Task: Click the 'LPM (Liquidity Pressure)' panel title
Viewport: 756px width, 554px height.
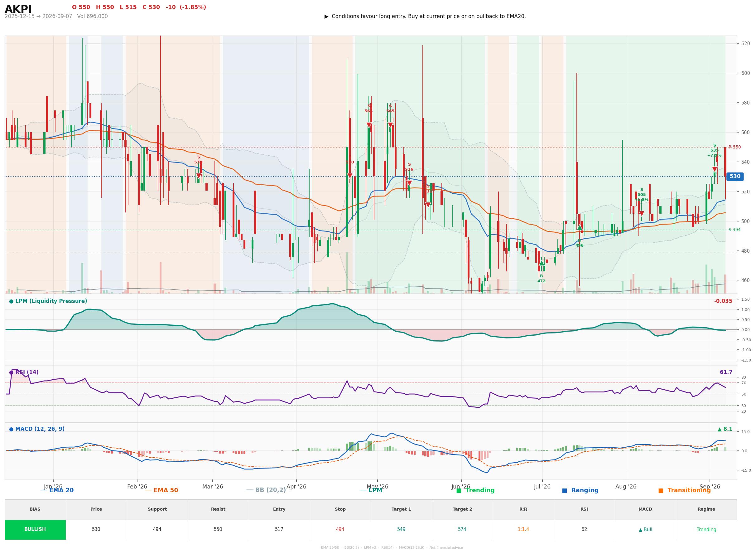Action: [x=51, y=301]
